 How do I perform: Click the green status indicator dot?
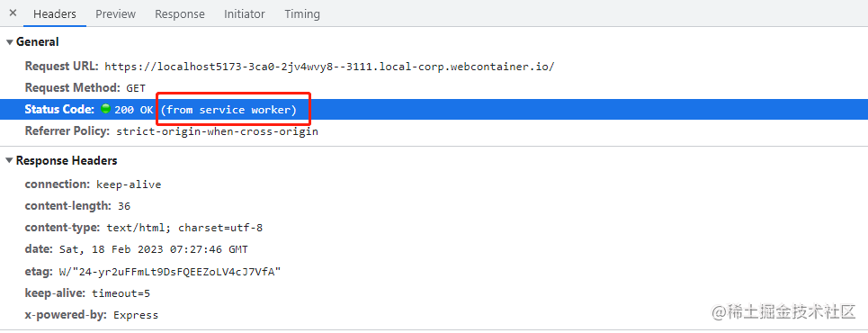click(106, 109)
